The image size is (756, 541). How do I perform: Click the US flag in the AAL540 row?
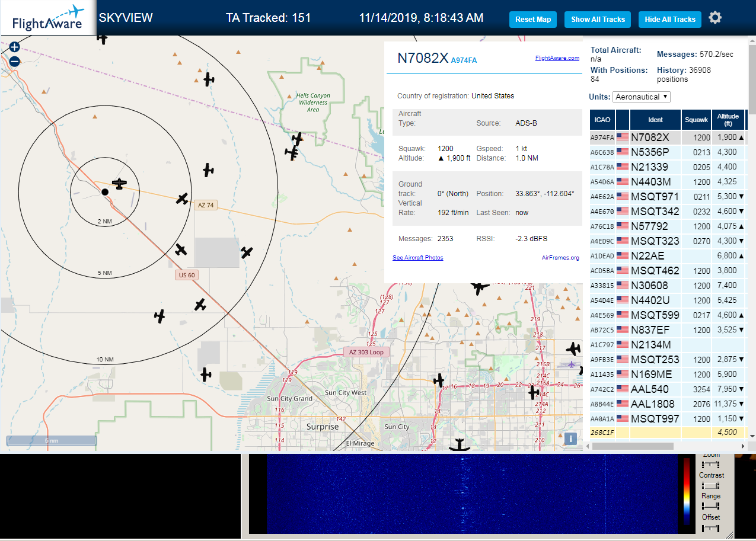tap(623, 389)
